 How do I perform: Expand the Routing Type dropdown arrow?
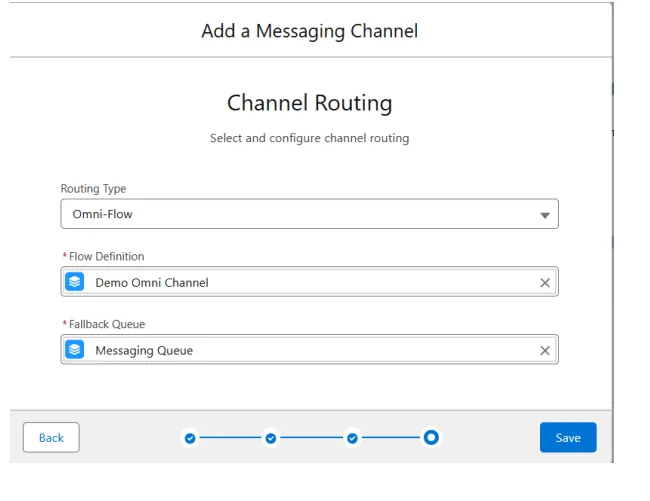544,215
